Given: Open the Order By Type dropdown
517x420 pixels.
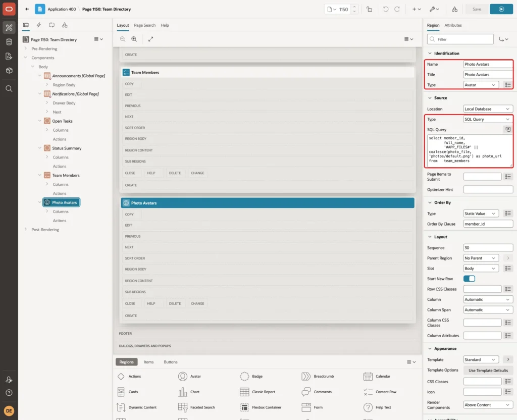Looking at the screenshot, I should 481,214.
